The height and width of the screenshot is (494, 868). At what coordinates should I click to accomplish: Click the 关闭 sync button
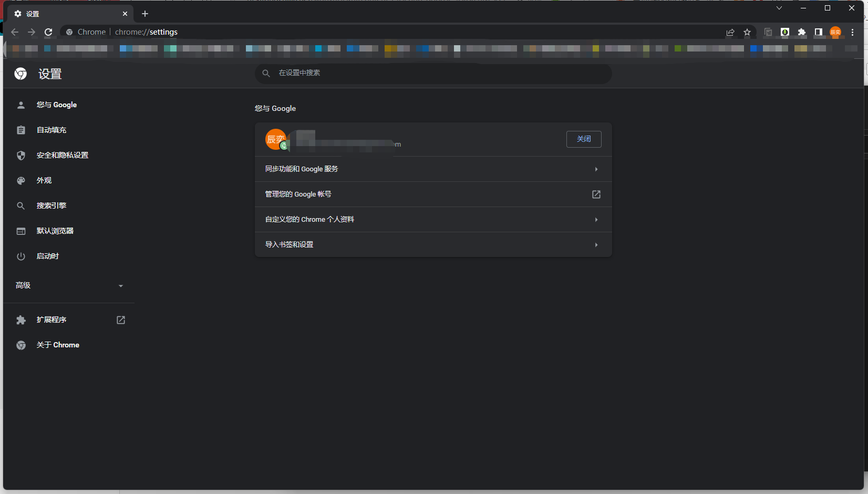(x=583, y=139)
